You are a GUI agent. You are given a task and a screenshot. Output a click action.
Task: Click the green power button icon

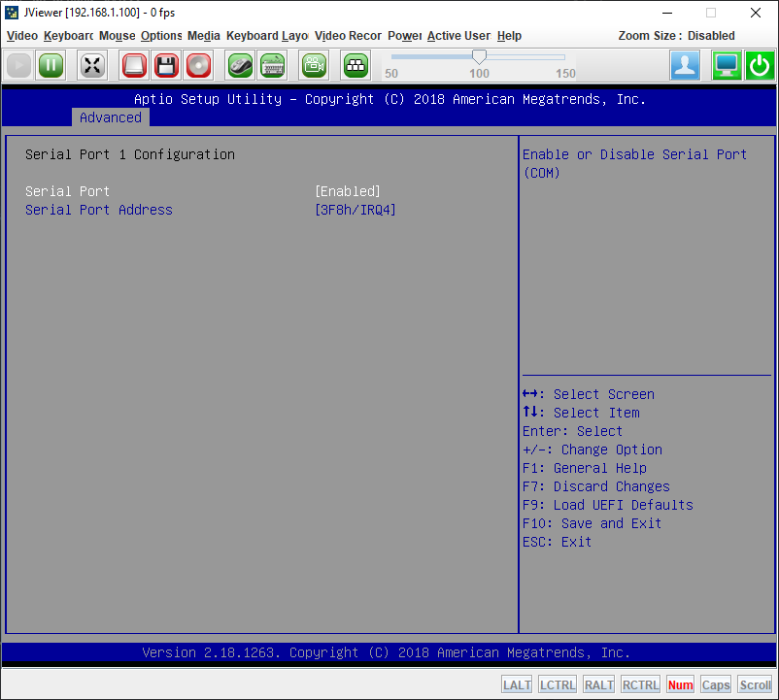coord(760,65)
